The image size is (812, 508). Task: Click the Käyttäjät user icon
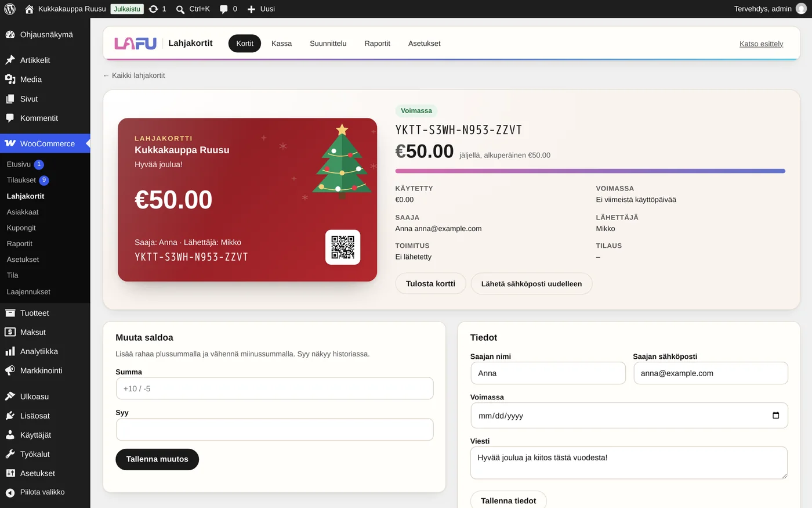pos(10,435)
